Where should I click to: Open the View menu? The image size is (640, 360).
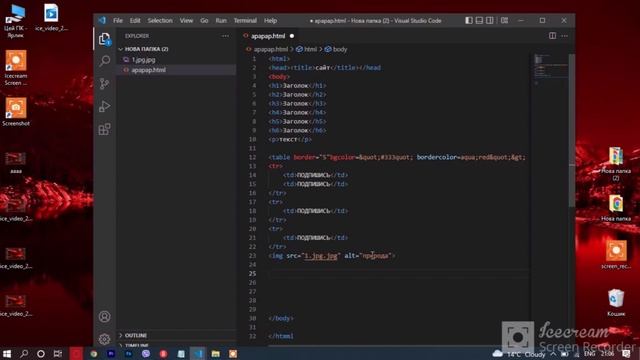click(x=186, y=20)
